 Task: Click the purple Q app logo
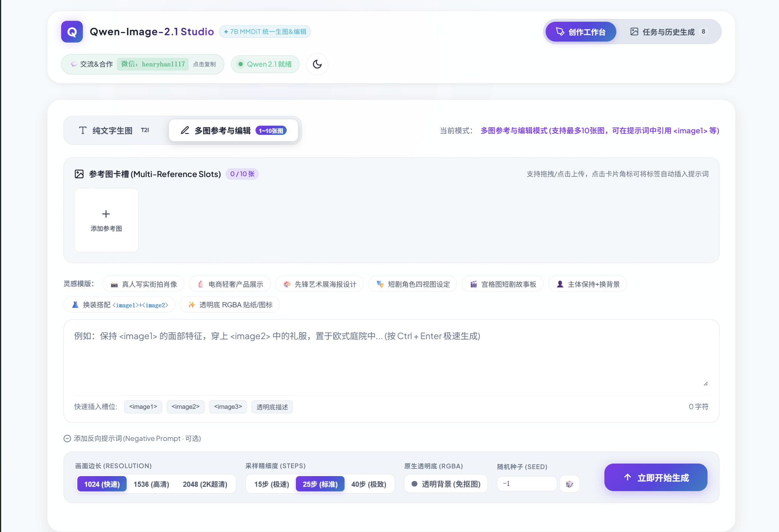(x=72, y=32)
